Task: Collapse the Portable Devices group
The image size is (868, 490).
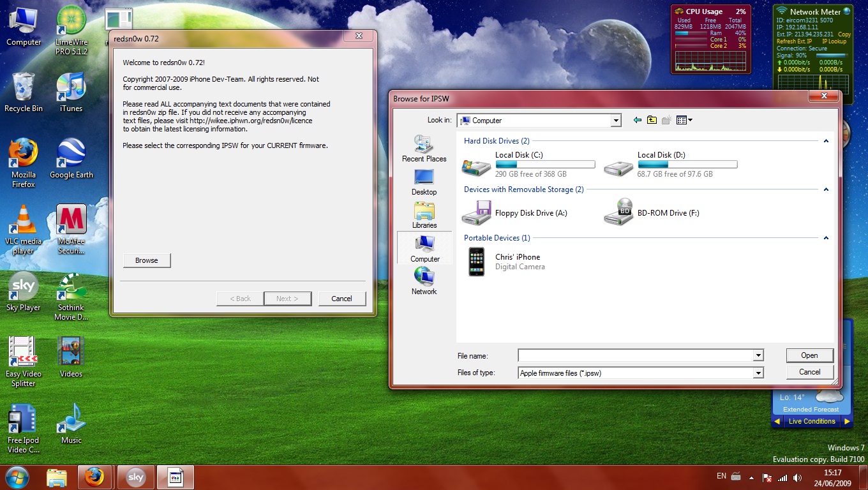Action: [x=826, y=238]
